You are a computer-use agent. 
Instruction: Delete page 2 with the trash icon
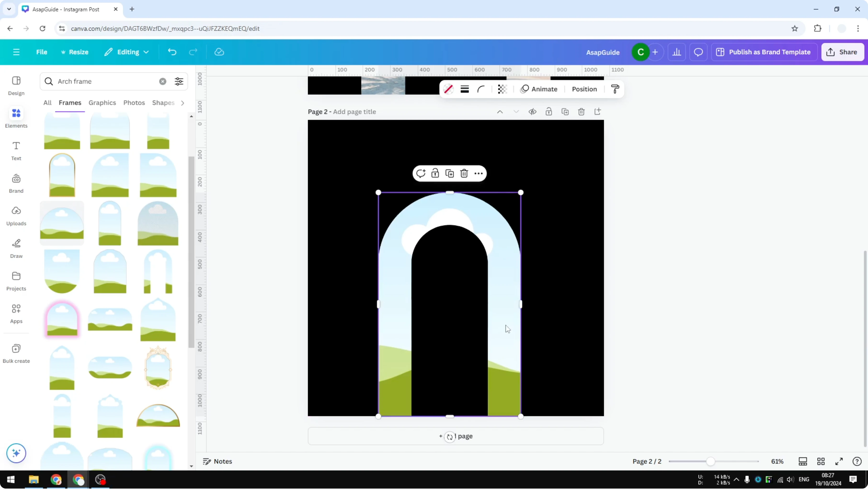pyautogui.click(x=581, y=111)
